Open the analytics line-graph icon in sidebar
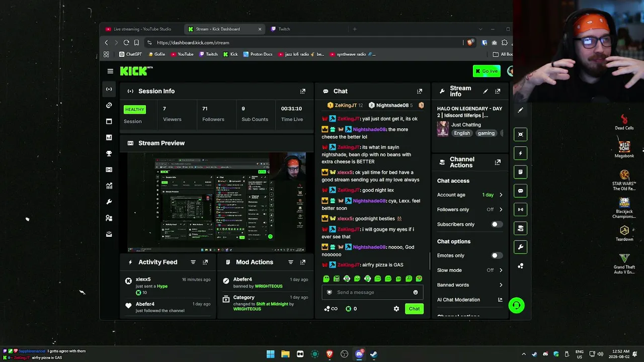This screenshot has width=644, height=362. tap(109, 186)
